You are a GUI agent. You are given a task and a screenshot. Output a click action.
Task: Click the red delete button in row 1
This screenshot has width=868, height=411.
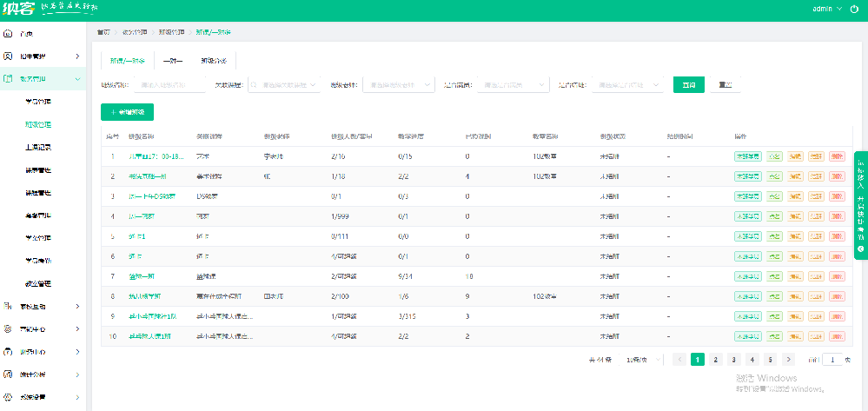coord(837,156)
